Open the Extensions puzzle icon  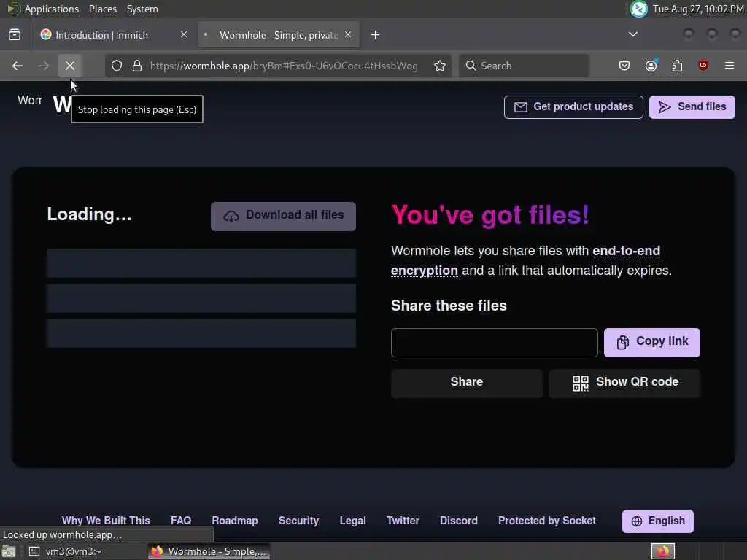click(677, 66)
